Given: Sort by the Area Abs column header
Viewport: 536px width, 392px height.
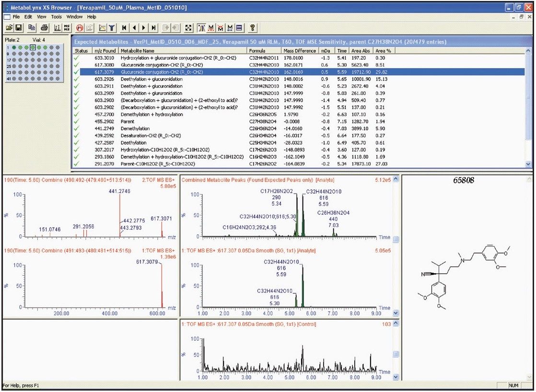Looking at the screenshot, I should coord(361,51).
